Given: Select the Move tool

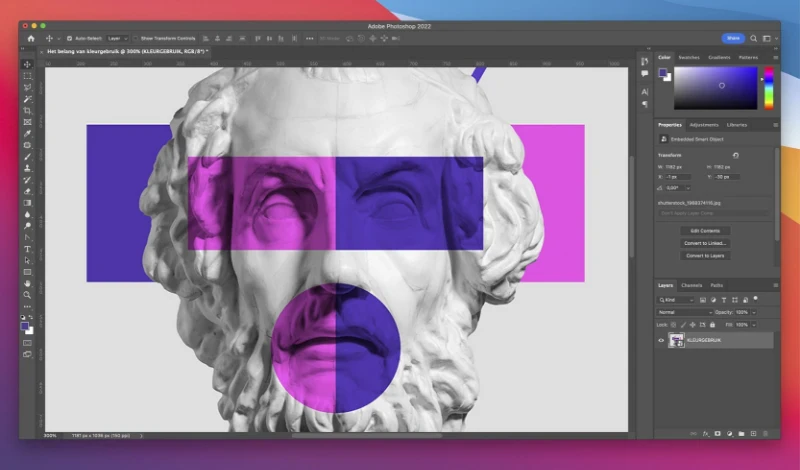Looking at the screenshot, I should (x=28, y=64).
